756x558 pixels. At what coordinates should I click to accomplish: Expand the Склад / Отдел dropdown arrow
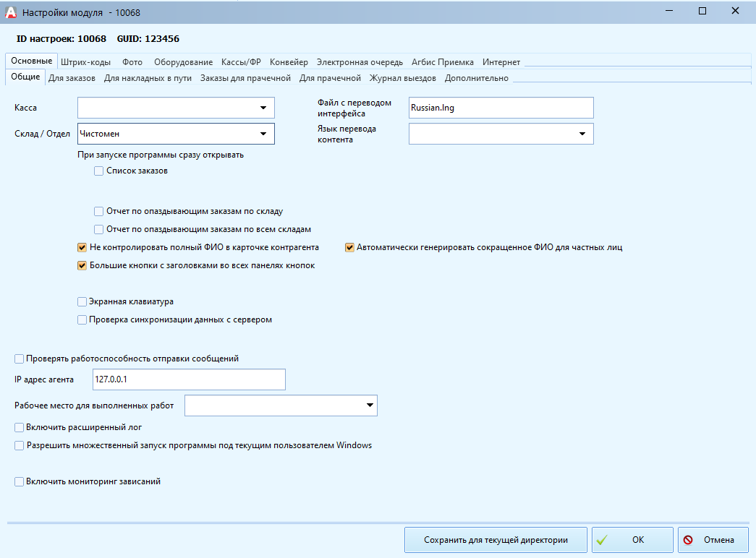(x=263, y=134)
